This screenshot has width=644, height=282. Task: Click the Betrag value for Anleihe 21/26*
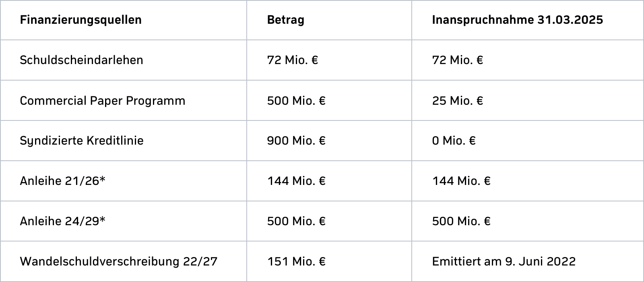296,181
